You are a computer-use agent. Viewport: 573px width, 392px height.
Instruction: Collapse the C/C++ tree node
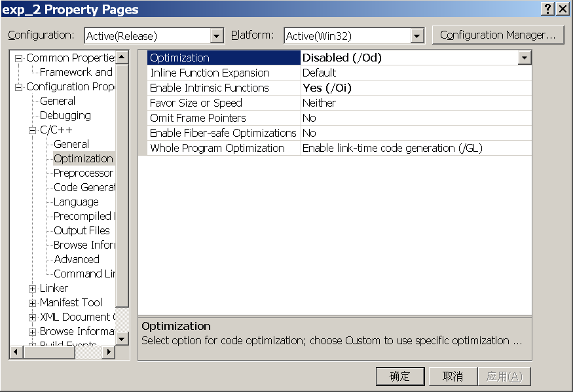click(33, 130)
